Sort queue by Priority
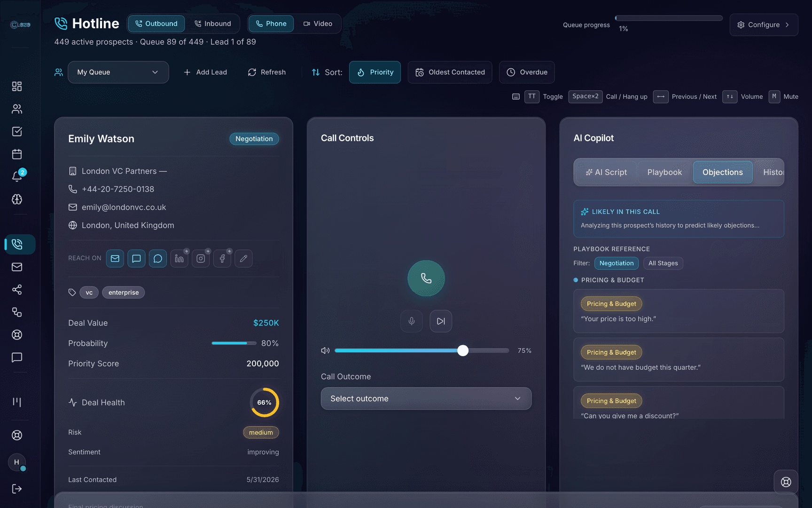812x508 pixels. [375, 72]
